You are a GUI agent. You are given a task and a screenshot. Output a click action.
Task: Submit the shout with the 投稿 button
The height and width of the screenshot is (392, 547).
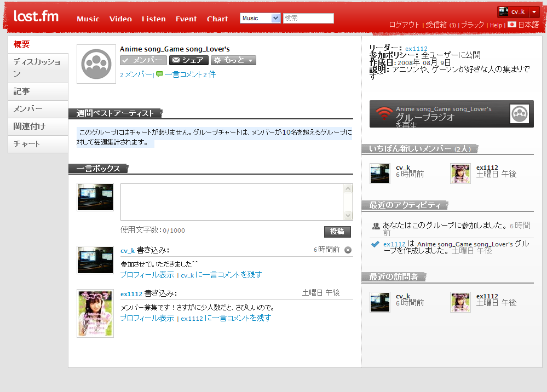click(x=337, y=232)
